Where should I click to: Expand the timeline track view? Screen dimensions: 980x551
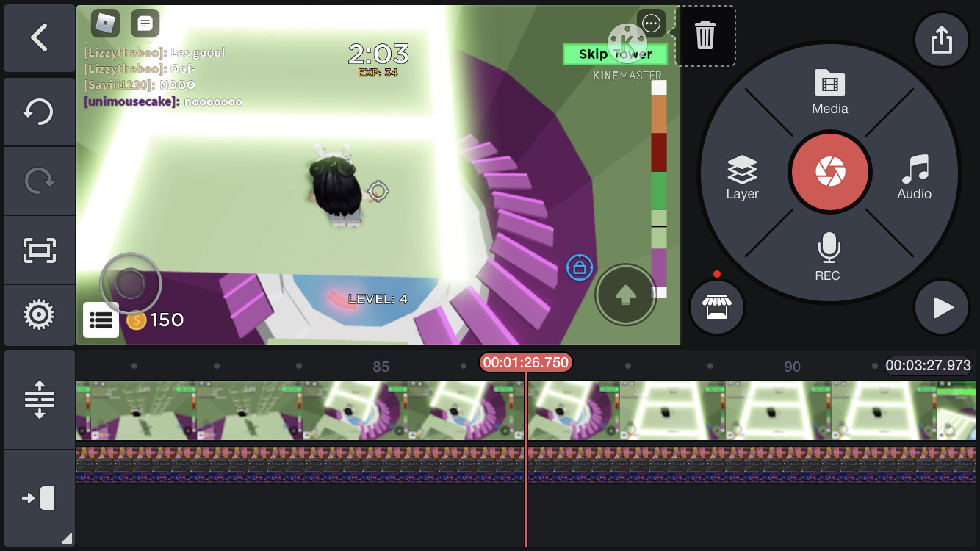(x=39, y=400)
